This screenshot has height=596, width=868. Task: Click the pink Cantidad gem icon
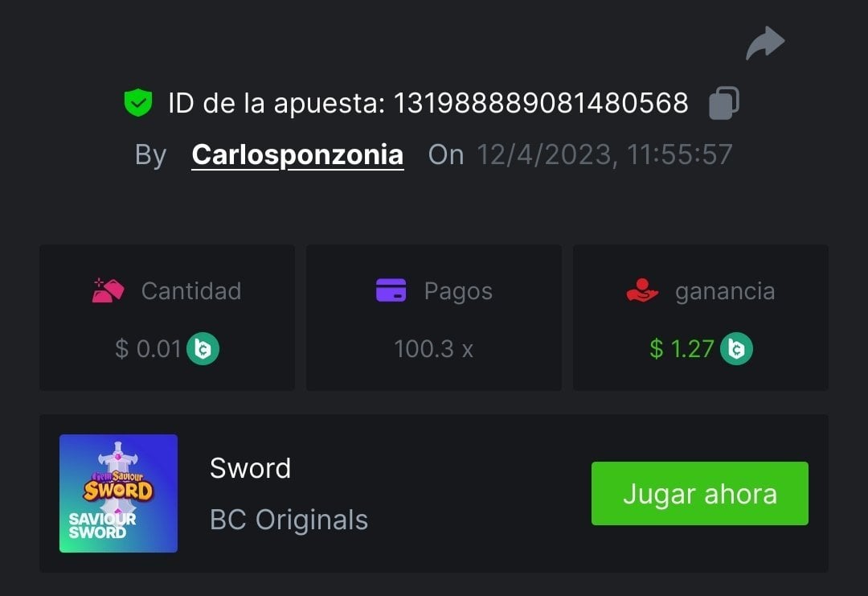pos(108,290)
